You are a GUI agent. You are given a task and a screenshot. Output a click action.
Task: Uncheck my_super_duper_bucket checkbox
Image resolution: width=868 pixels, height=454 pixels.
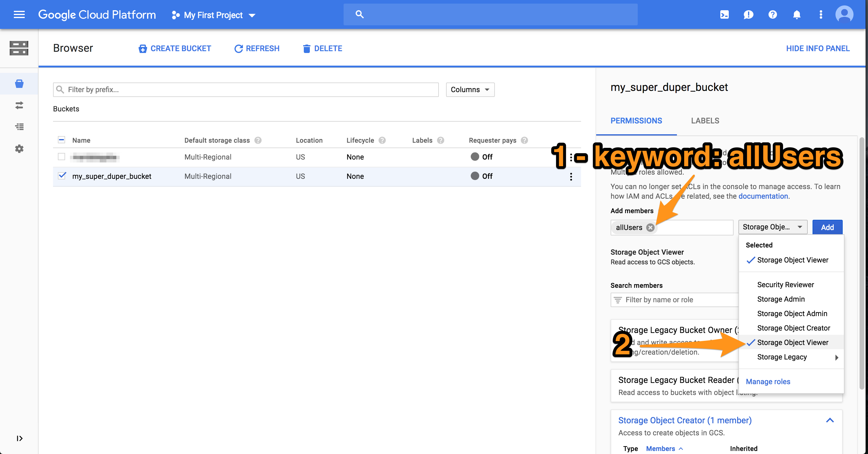click(x=62, y=176)
